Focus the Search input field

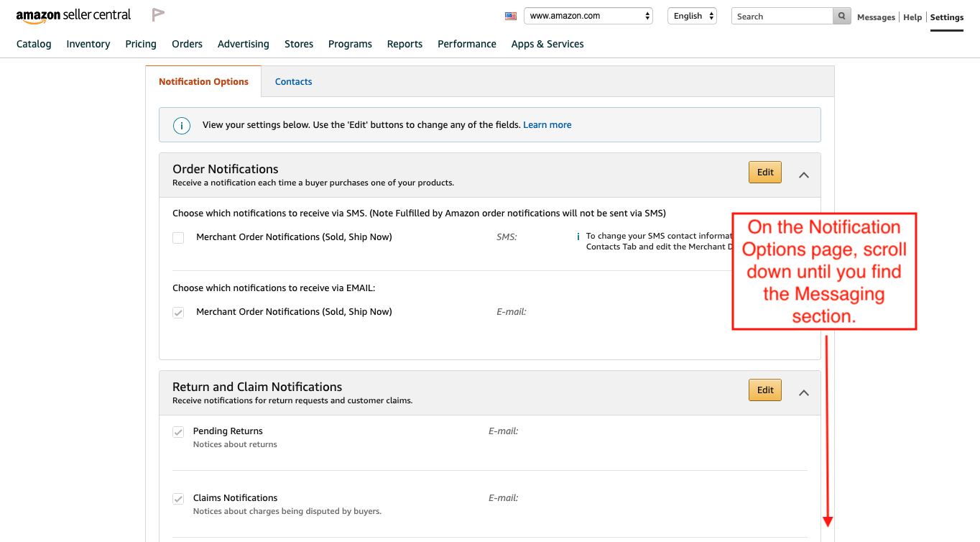click(x=782, y=16)
